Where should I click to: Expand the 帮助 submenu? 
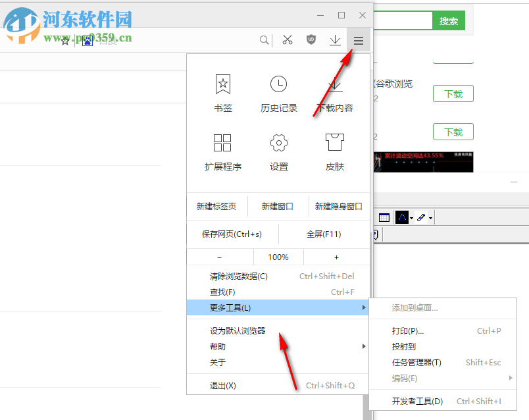point(364,346)
